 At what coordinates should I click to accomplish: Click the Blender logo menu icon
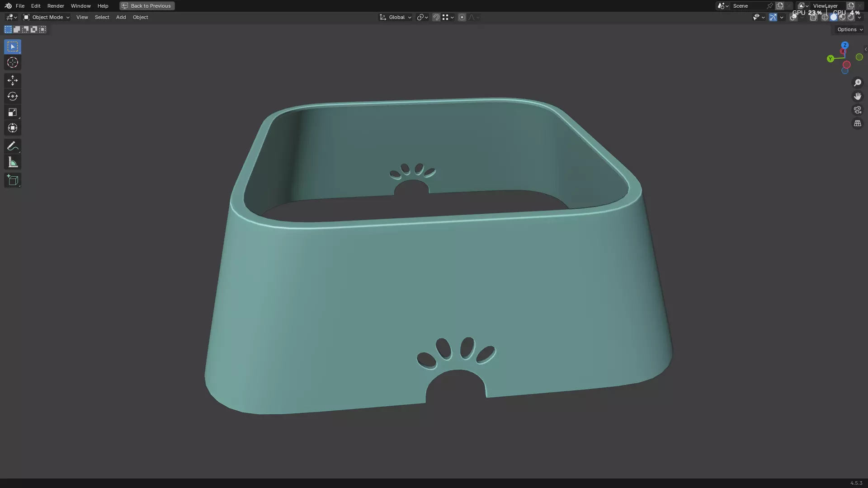(x=8, y=6)
